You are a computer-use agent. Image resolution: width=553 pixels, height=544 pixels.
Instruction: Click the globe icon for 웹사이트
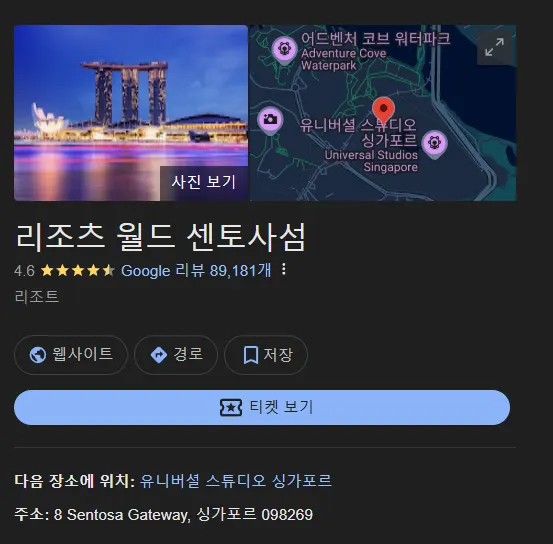point(38,355)
